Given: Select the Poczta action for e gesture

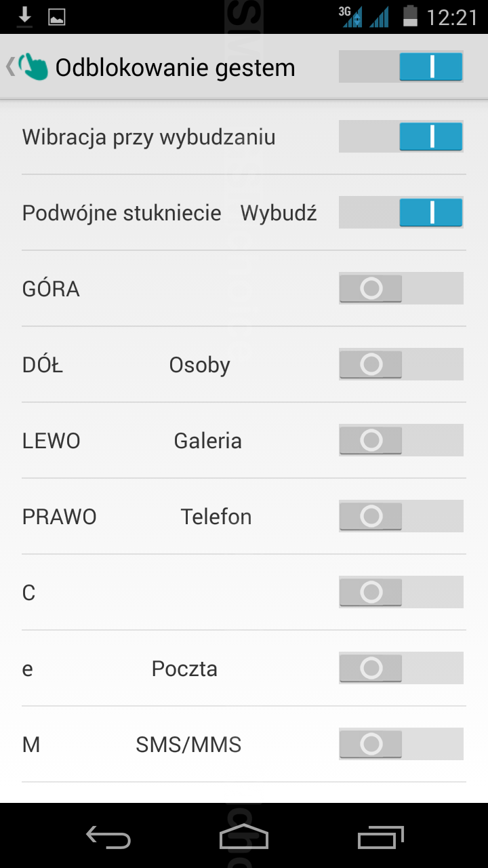Looking at the screenshot, I should click(184, 669).
